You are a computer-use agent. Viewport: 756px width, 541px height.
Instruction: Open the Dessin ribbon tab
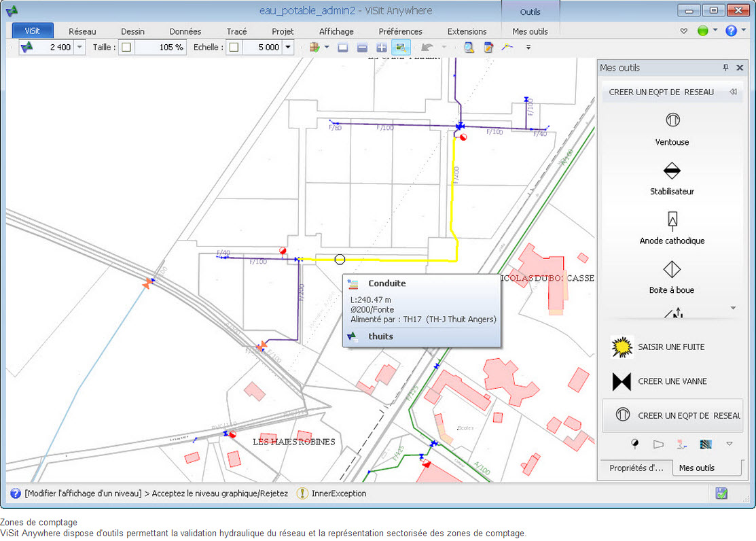pos(132,31)
